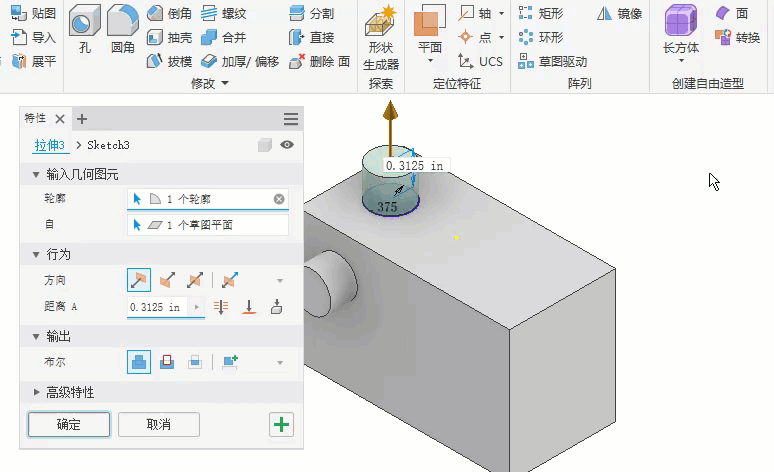Click the 草图驱动 sketch driven pattern
This screenshot has width=774, height=472.
click(552, 61)
